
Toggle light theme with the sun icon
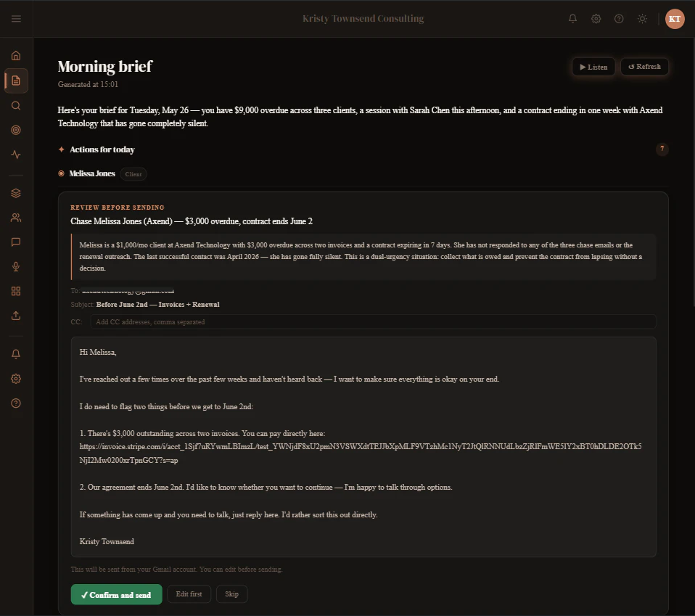642,19
